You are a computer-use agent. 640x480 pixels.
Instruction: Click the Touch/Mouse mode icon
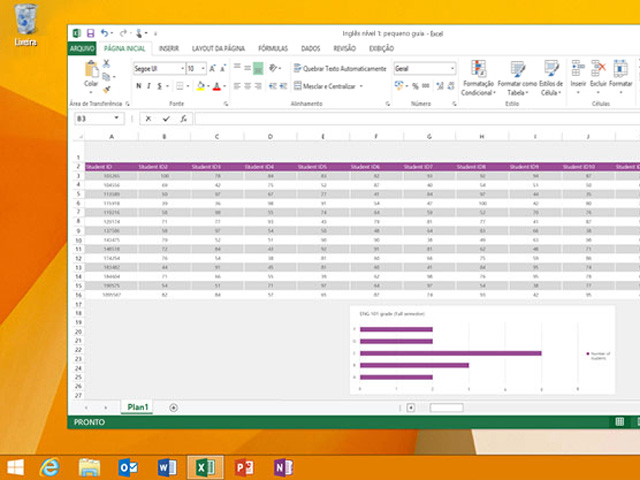pyautogui.click(x=139, y=33)
